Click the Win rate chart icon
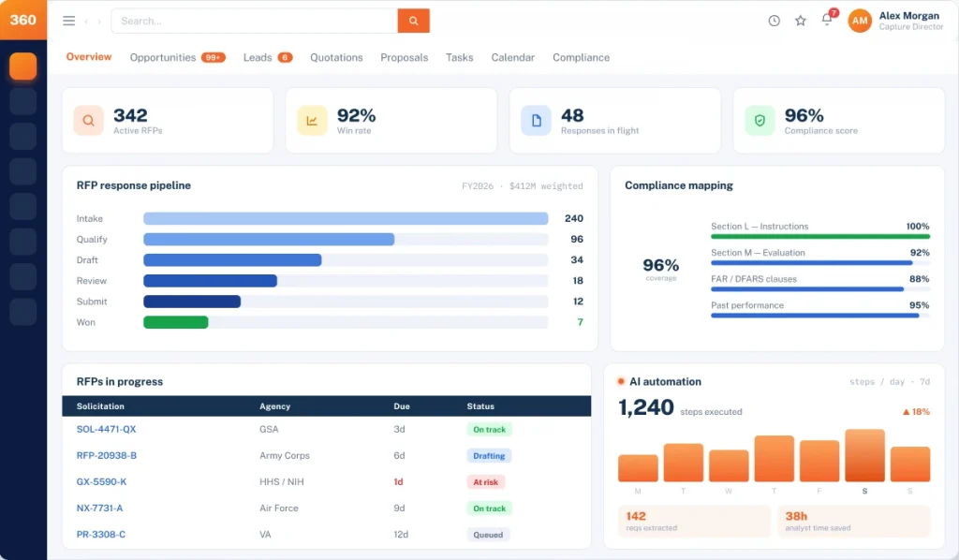This screenshot has width=959, height=560. coord(312,121)
